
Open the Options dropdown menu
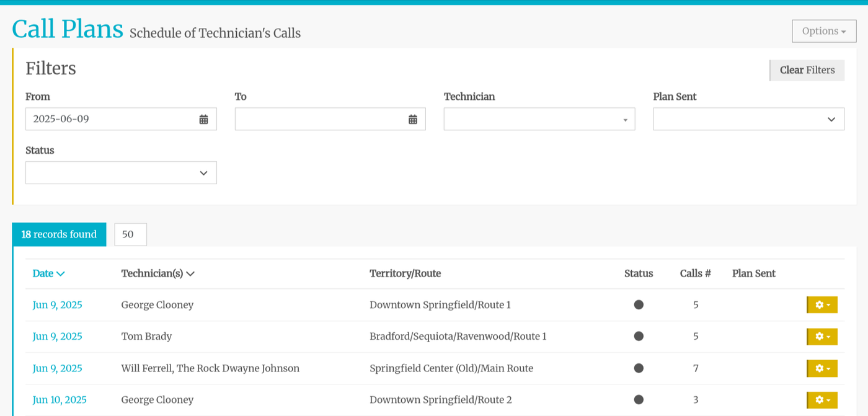[x=823, y=31]
